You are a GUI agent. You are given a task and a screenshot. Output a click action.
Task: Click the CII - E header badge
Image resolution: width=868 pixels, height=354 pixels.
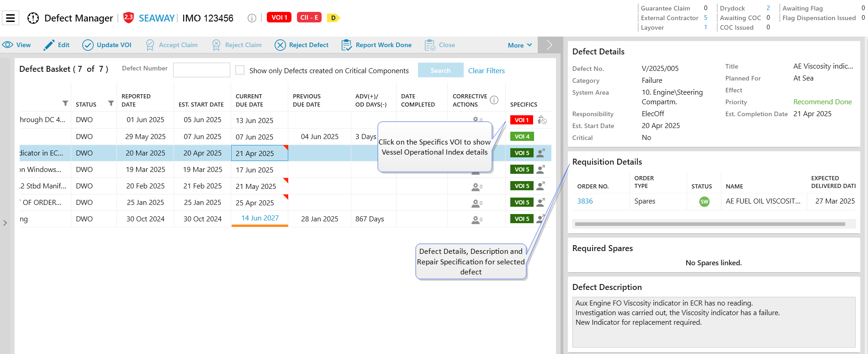tap(309, 17)
